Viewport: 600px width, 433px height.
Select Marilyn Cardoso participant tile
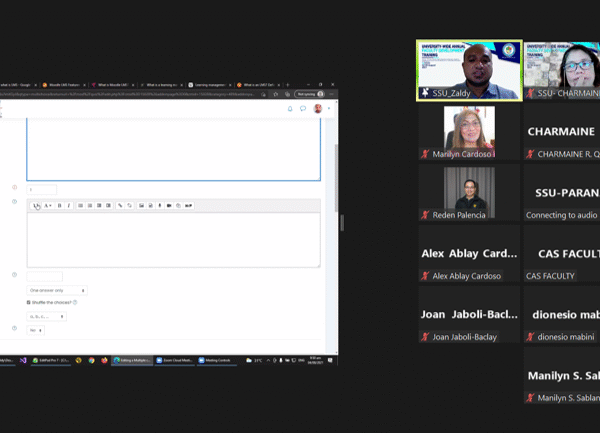[469, 132]
